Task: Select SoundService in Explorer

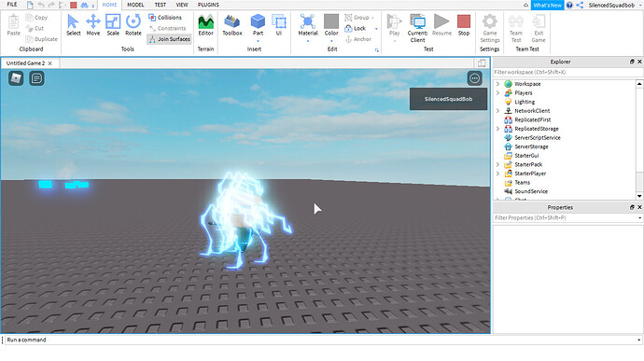Action: [x=531, y=191]
